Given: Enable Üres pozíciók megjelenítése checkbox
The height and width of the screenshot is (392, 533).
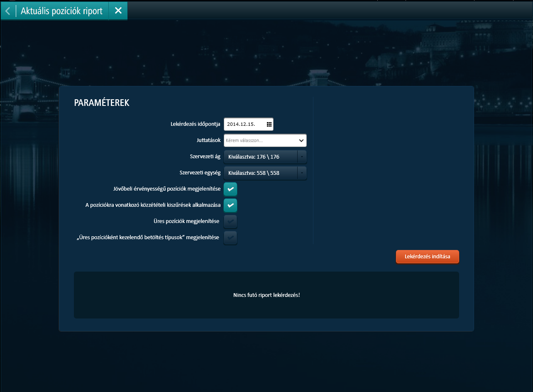Looking at the screenshot, I should click(x=230, y=221).
